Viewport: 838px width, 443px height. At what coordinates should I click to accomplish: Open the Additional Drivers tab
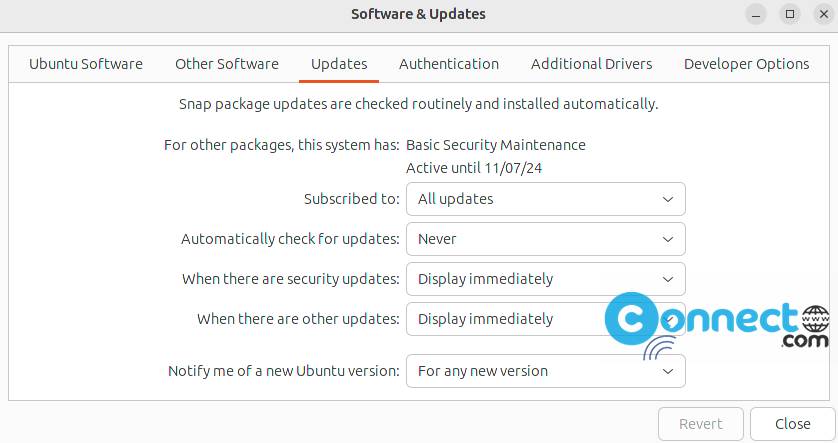591,64
